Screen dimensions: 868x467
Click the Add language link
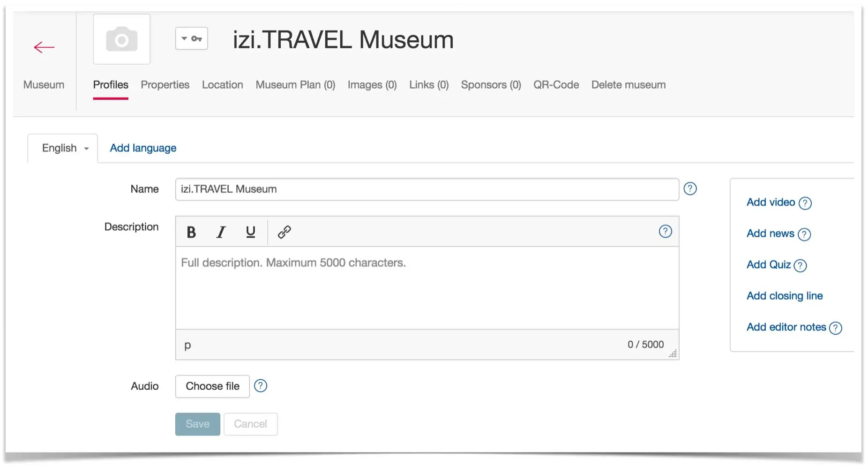(x=143, y=148)
